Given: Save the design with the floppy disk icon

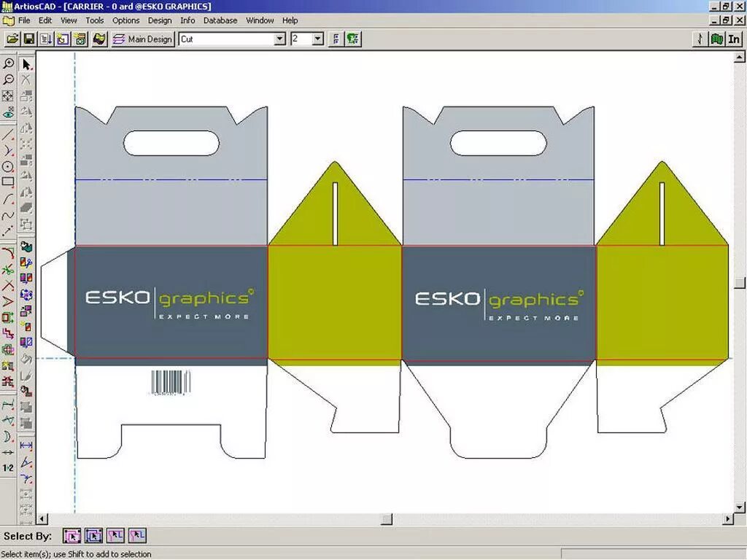Looking at the screenshot, I should pos(28,39).
